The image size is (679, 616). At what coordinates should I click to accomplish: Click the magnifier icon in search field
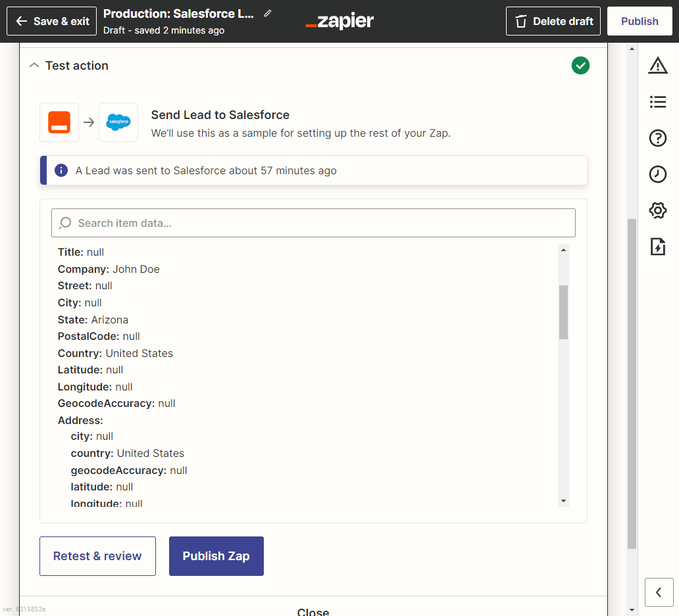(65, 223)
